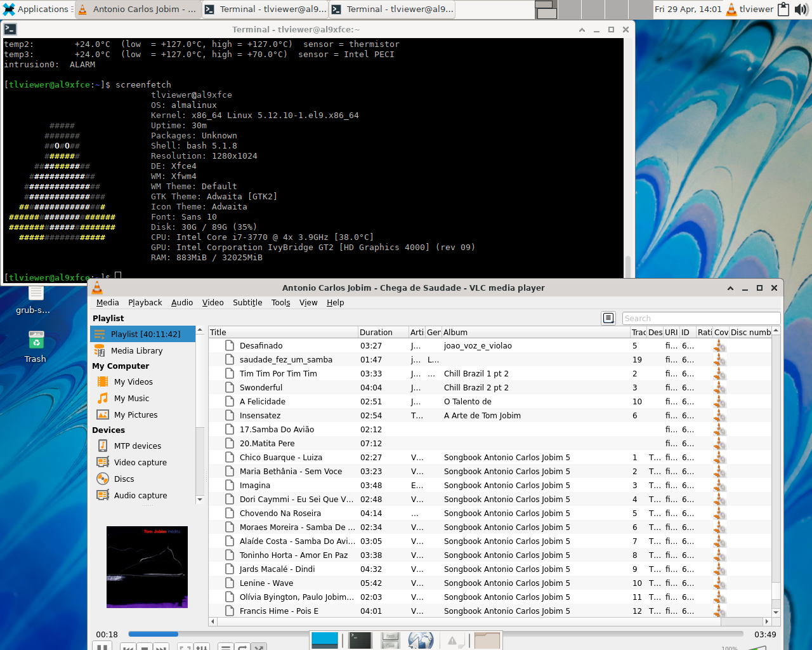Open the clipboard manager tray icon
Image resolution: width=812 pixels, height=650 pixels.
(x=783, y=9)
